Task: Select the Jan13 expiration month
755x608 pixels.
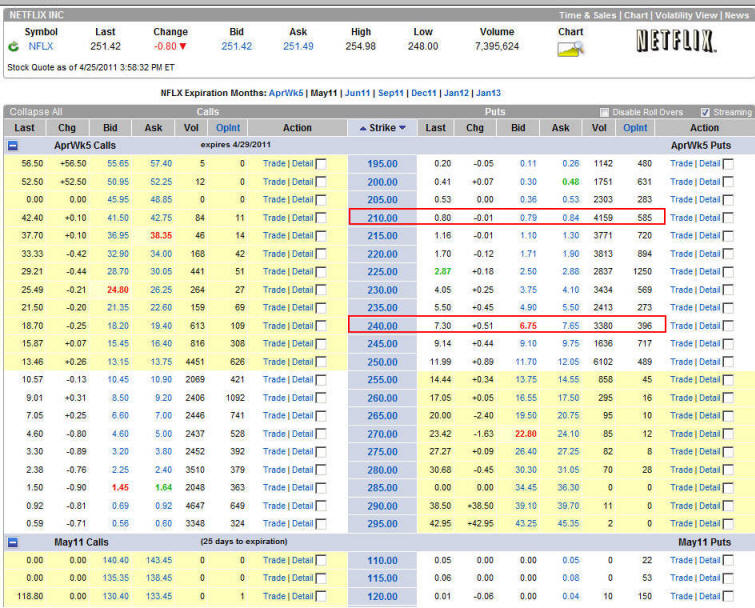Action: [x=489, y=92]
